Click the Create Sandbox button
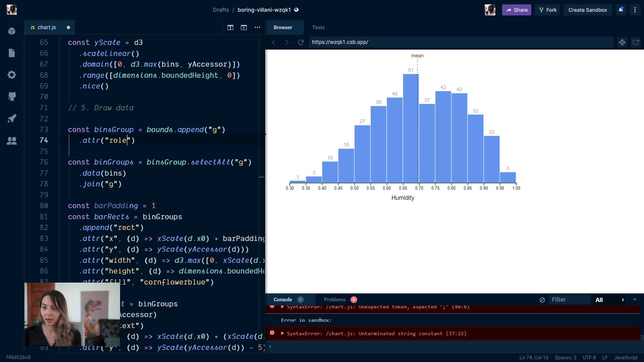 pos(587,10)
